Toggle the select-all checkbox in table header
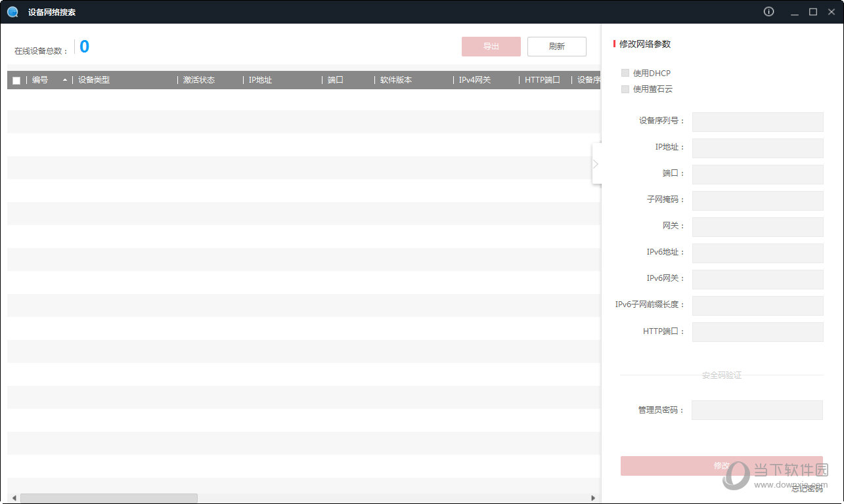 point(16,80)
